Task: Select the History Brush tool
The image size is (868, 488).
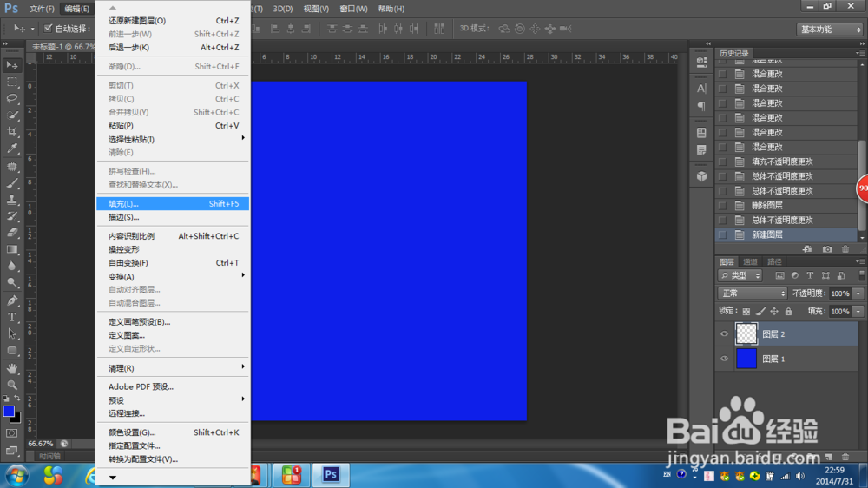Action: [x=11, y=216]
